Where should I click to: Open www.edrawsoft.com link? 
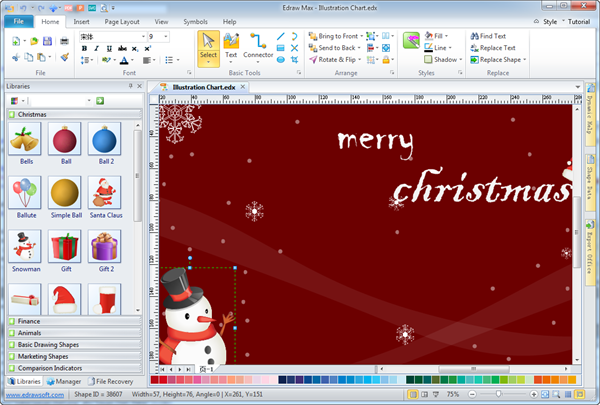(x=35, y=395)
